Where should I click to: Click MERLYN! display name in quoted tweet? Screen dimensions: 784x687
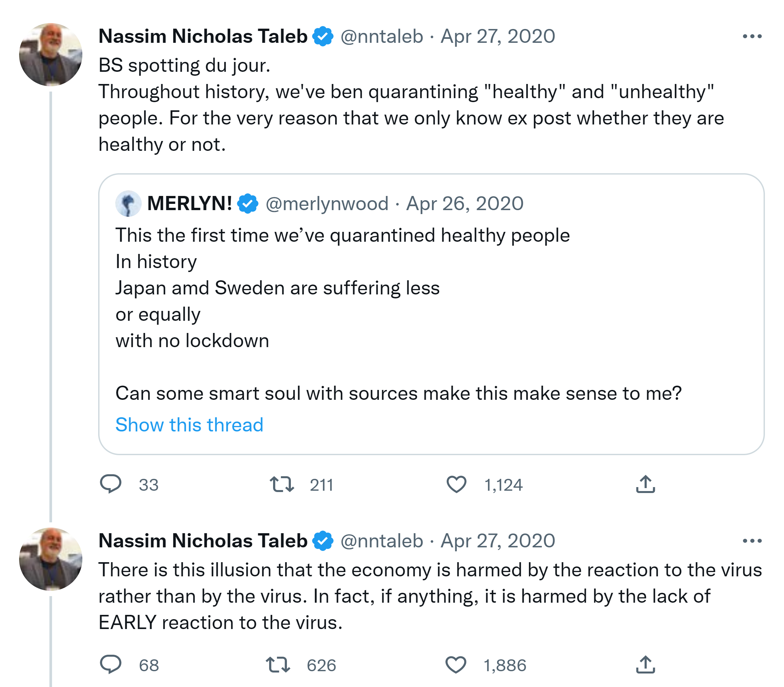189,204
